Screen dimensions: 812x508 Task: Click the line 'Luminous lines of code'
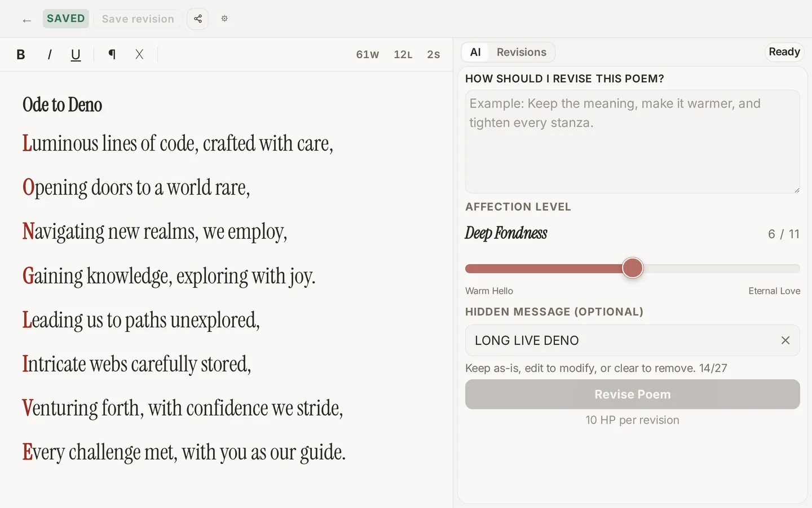[x=178, y=143]
